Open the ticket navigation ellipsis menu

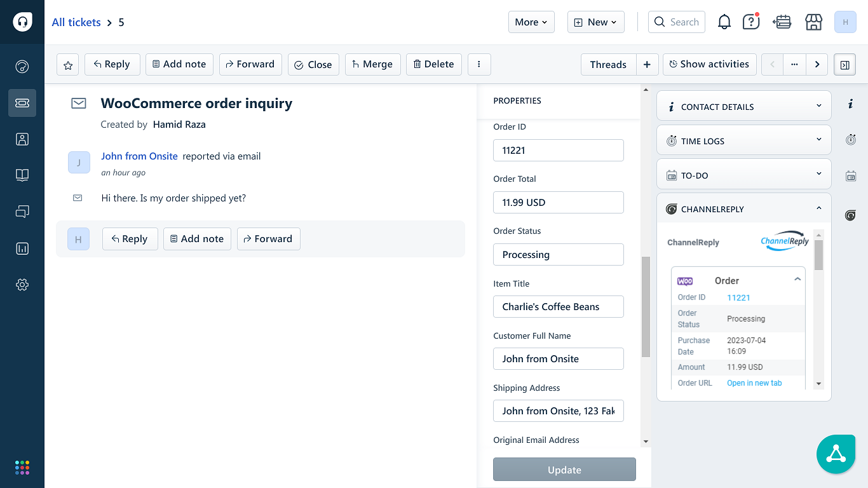click(794, 64)
